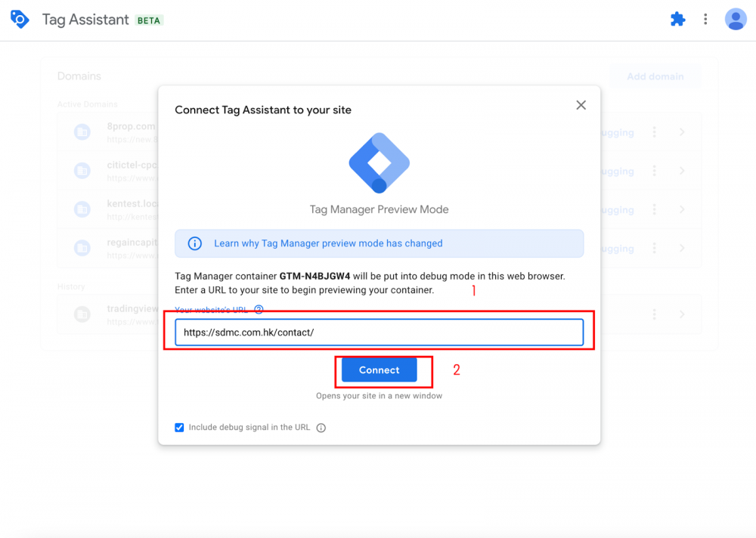756x538 pixels.
Task: Click the Tag Assistant title text
Action: [85, 20]
